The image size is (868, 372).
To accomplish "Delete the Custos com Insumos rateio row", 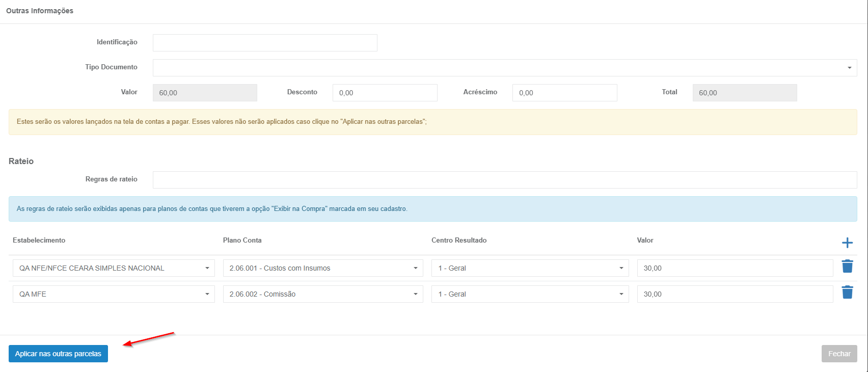I will tap(847, 267).
